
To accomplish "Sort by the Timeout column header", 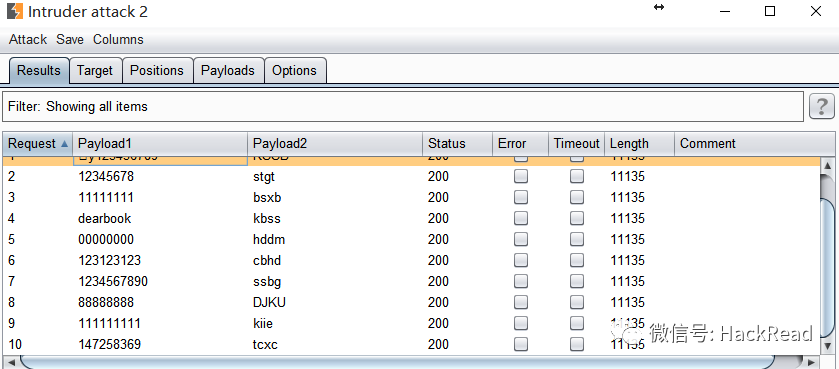I will (577, 144).
